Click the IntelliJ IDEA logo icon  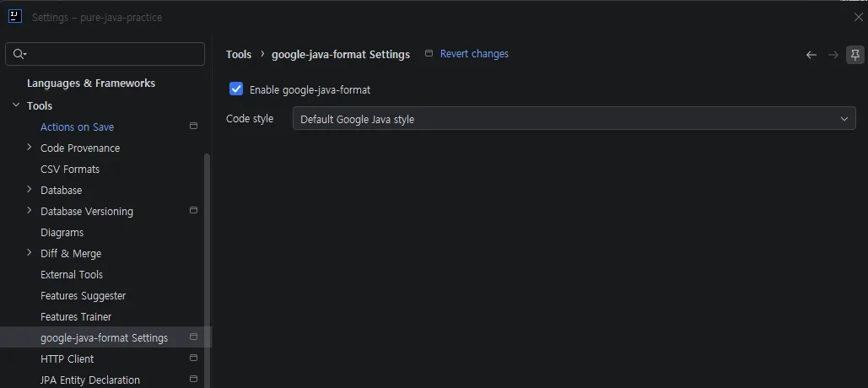[15, 17]
